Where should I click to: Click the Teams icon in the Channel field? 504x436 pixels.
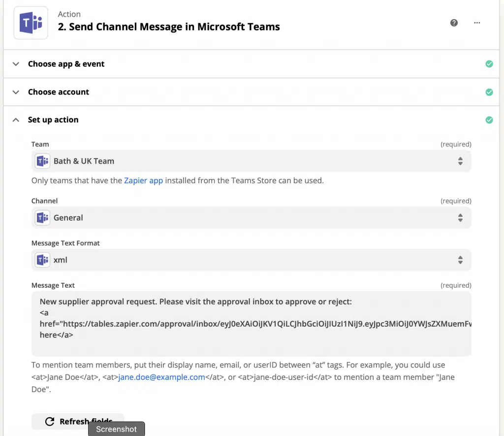[x=42, y=218]
